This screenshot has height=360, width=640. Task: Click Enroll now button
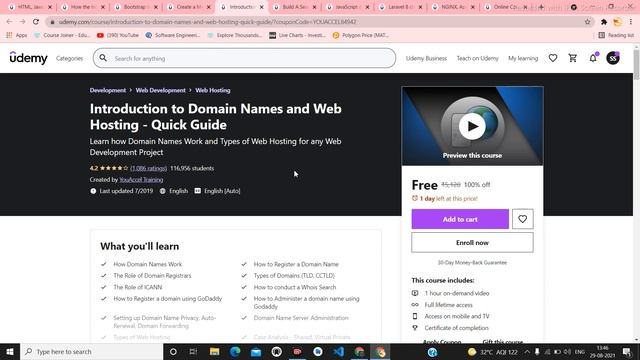(472, 242)
